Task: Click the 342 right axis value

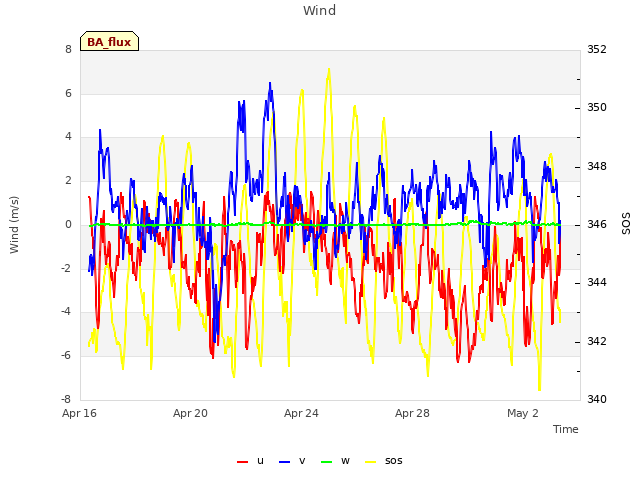Action: click(x=597, y=341)
